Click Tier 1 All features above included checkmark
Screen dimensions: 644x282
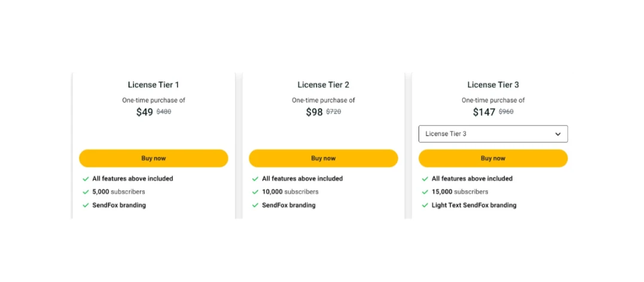pos(86,179)
